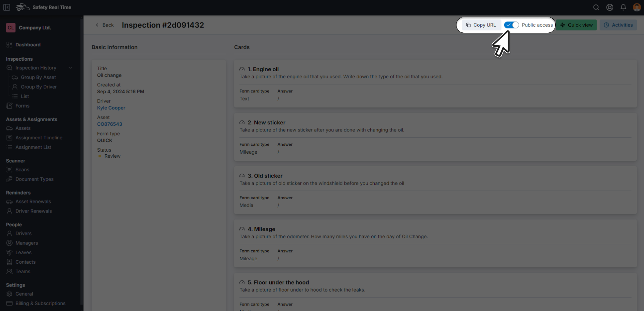Toggle the Public access switch

(511, 25)
